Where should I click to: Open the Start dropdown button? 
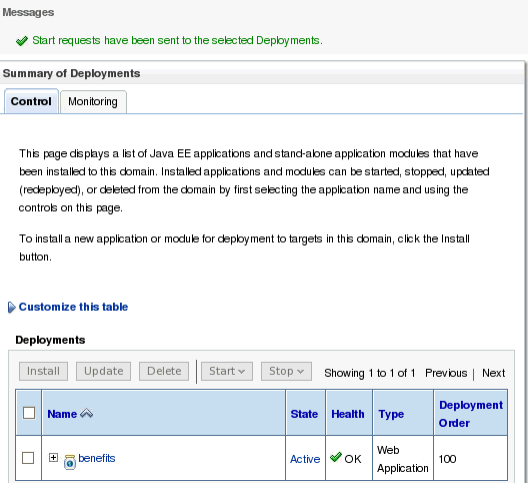pyautogui.click(x=227, y=371)
